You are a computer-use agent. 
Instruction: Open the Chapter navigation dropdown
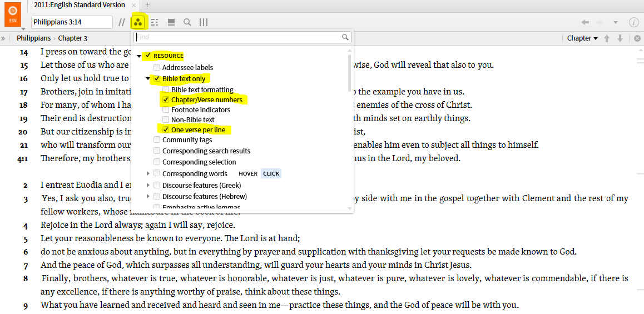(x=582, y=38)
